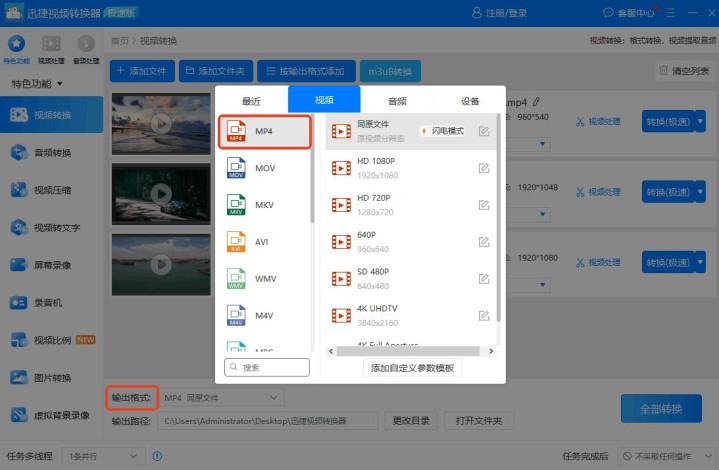Expand the 输出格式 MP4 同原文件 dropdown
719x470 pixels.
(222, 398)
